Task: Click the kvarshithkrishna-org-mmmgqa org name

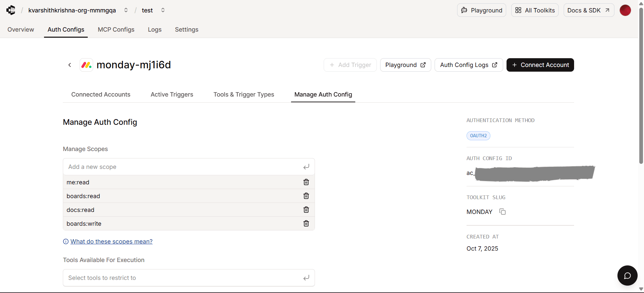Action: 72,10
